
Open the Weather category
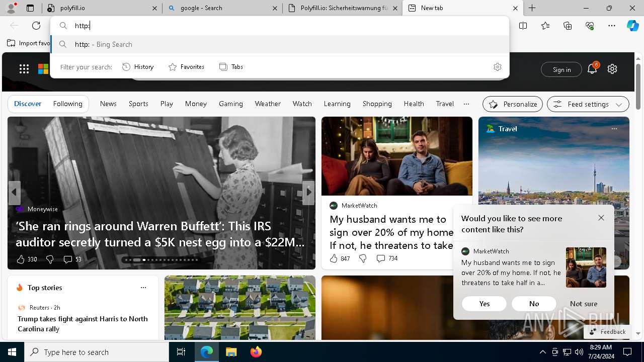[x=268, y=104]
